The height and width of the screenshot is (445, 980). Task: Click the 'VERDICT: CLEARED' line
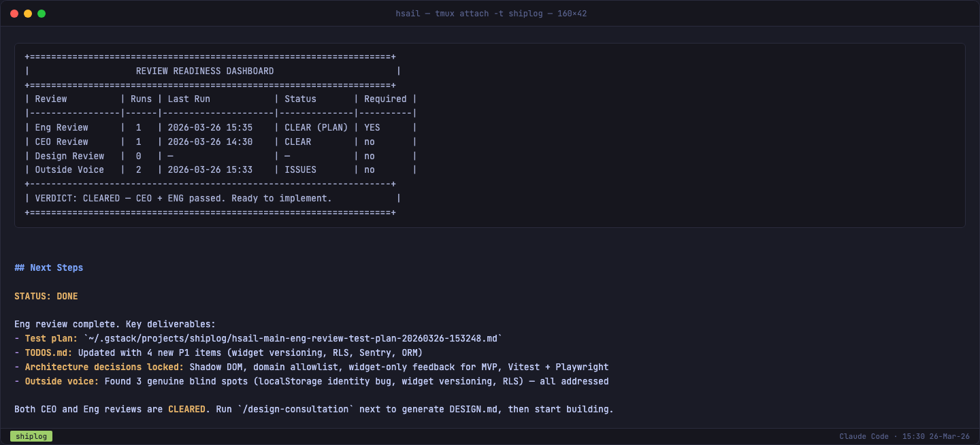pyautogui.click(x=183, y=199)
